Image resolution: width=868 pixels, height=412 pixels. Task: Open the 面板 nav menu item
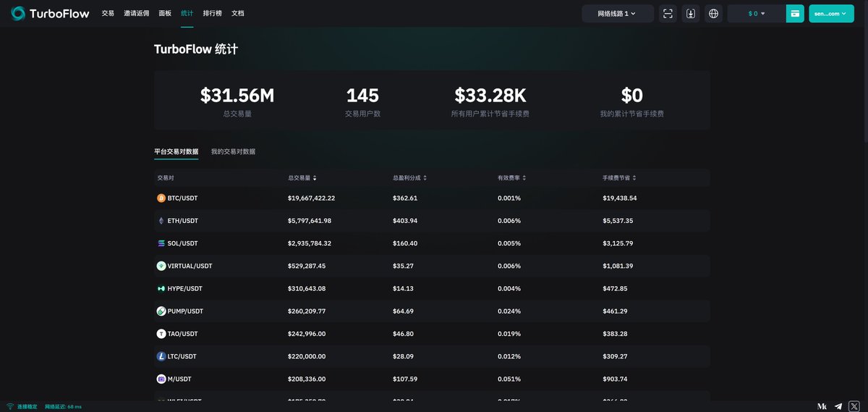click(166, 14)
